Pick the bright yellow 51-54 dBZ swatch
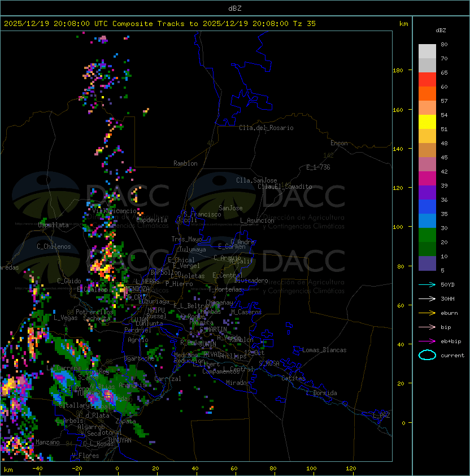The width and height of the screenshot is (470, 476). 427,122
